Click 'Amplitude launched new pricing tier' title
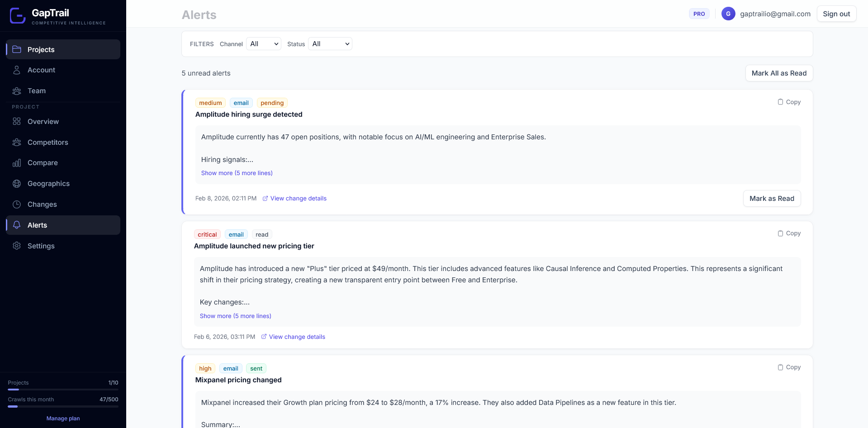868x428 pixels. coord(254,246)
